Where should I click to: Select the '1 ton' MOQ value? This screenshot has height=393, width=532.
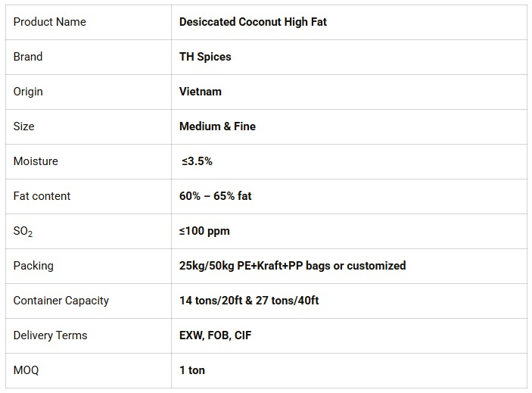point(192,370)
